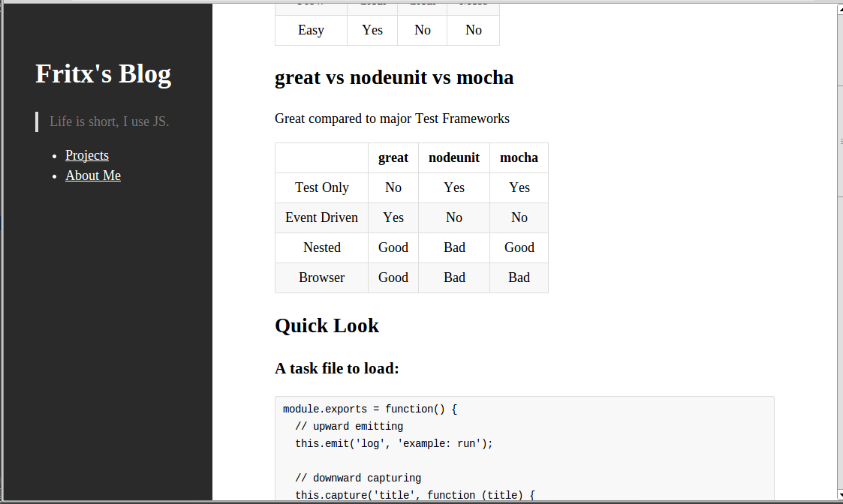Image resolution: width=843 pixels, height=504 pixels.
Task: Click the 'Nested' row label
Action: pos(321,247)
